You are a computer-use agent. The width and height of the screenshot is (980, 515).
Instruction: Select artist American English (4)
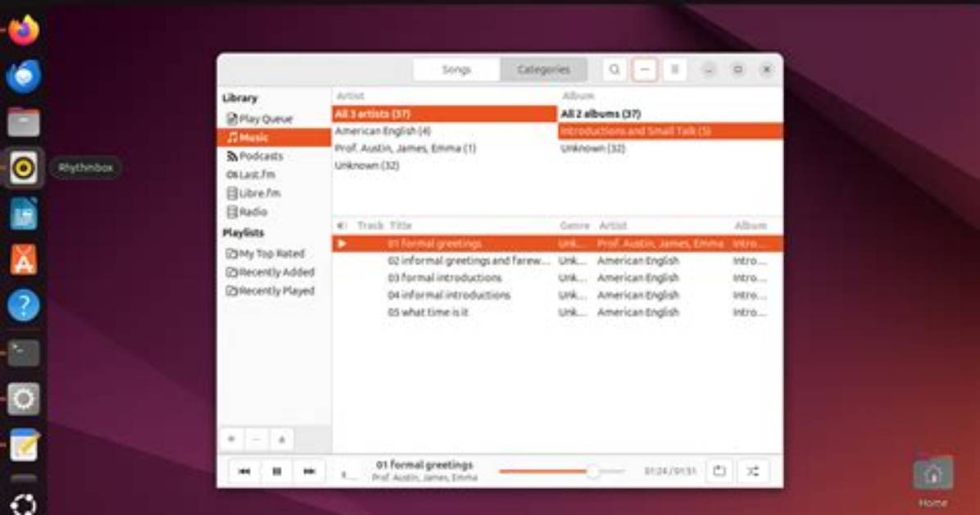pos(444,130)
